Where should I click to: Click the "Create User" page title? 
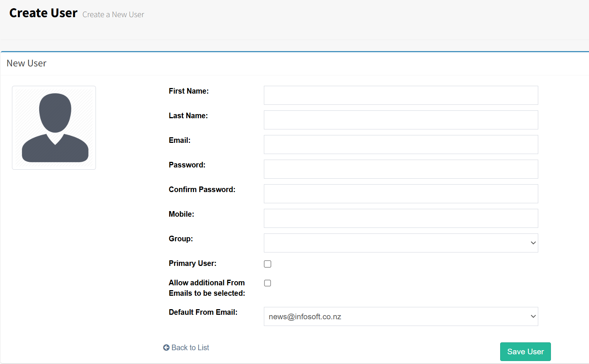pyautogui.click(x=43, y=13)
